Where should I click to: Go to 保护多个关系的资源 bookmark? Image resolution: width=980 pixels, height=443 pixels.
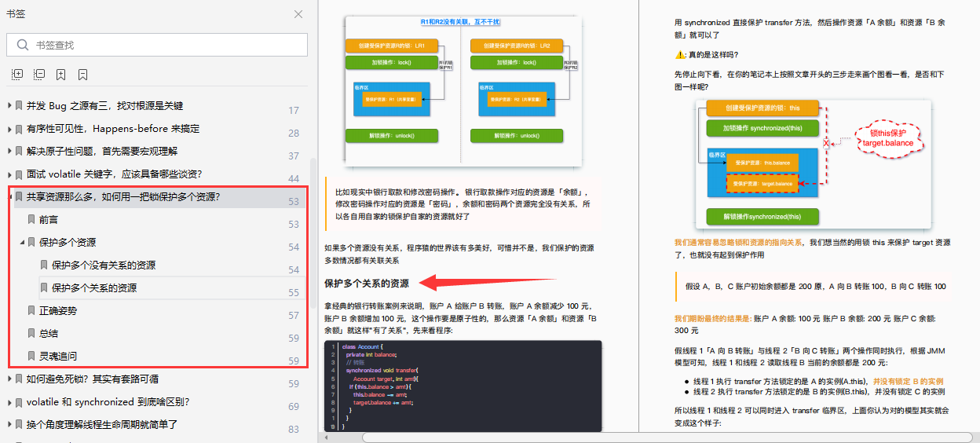(x=94, y=287)
